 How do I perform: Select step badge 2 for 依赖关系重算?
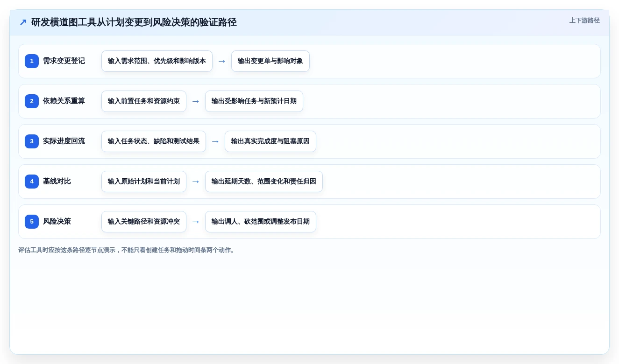[32, 101]
